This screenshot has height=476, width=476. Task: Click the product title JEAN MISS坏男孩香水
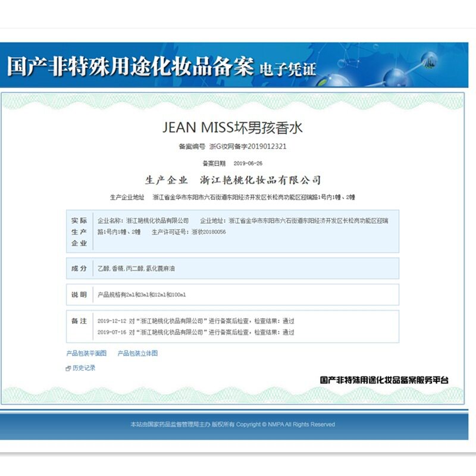click(233, 127)
